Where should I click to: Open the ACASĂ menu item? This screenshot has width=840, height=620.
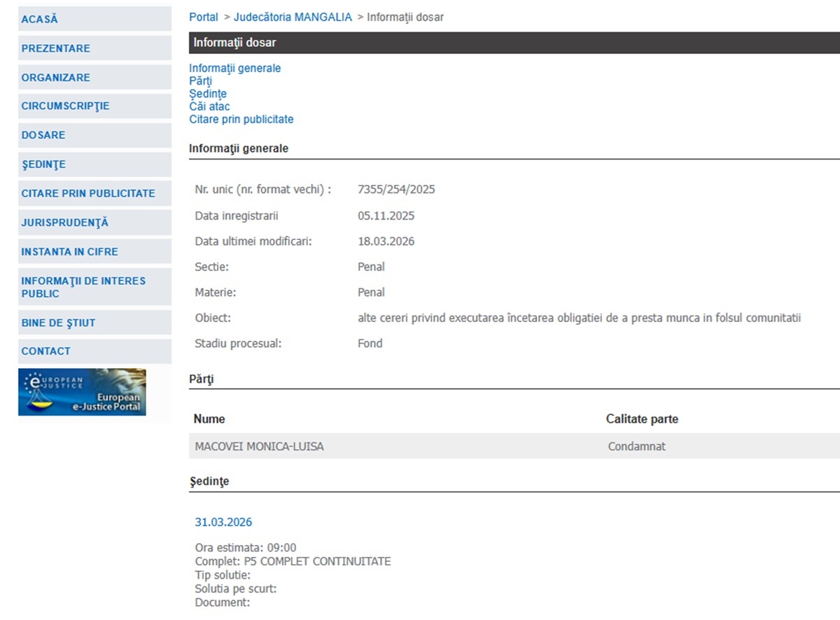click(40, 20)
